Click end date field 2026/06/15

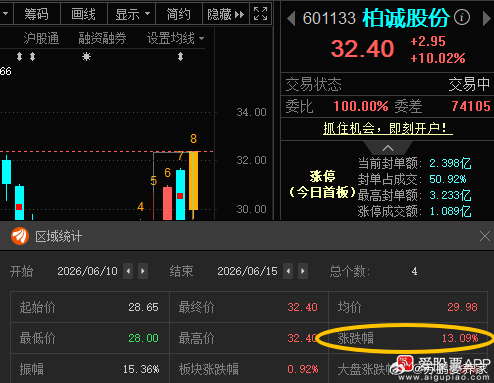tap(247, 271)
